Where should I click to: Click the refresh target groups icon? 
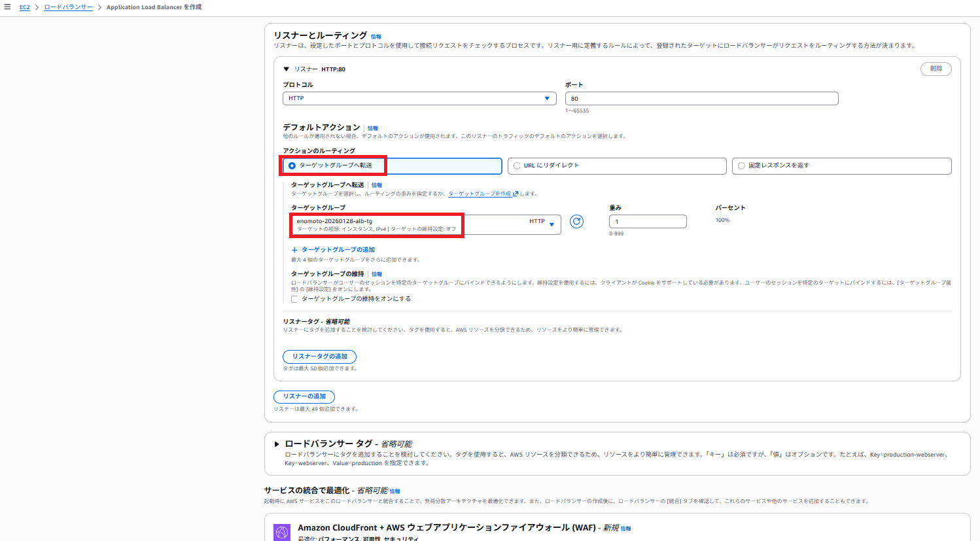(x=576, y=222)
